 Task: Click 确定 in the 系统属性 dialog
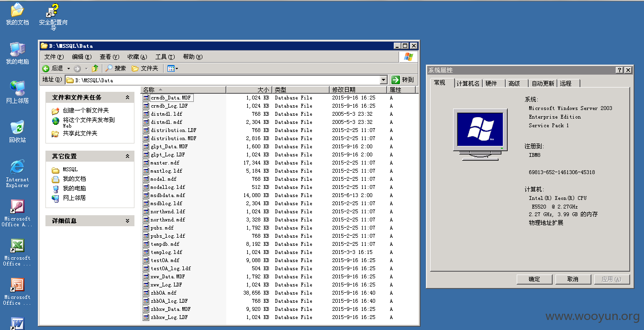[x=534, y=279]
